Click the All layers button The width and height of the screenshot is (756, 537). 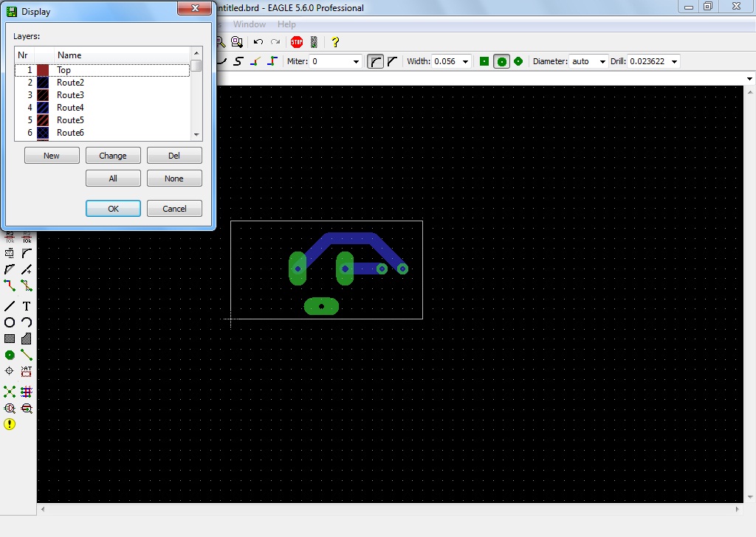[x=113, y=179]
